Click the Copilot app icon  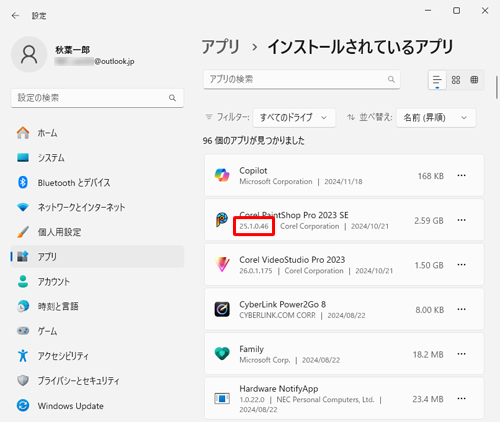pos(222,175)
